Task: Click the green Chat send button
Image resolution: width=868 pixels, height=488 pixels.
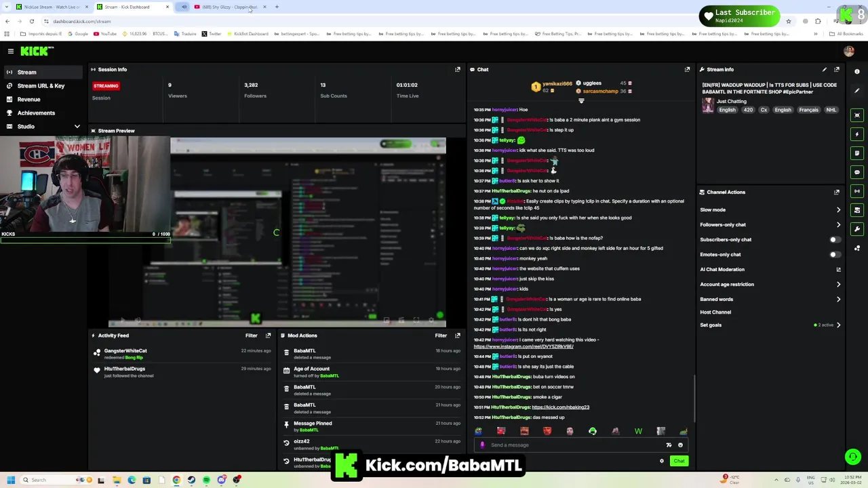Action: tap(679, 461)
